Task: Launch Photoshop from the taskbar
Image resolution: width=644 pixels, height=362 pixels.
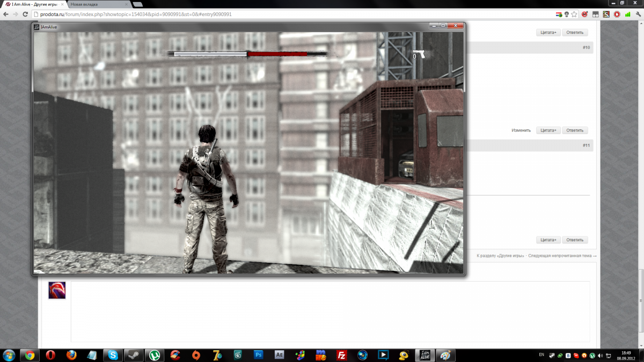Action: coord(258,355)
